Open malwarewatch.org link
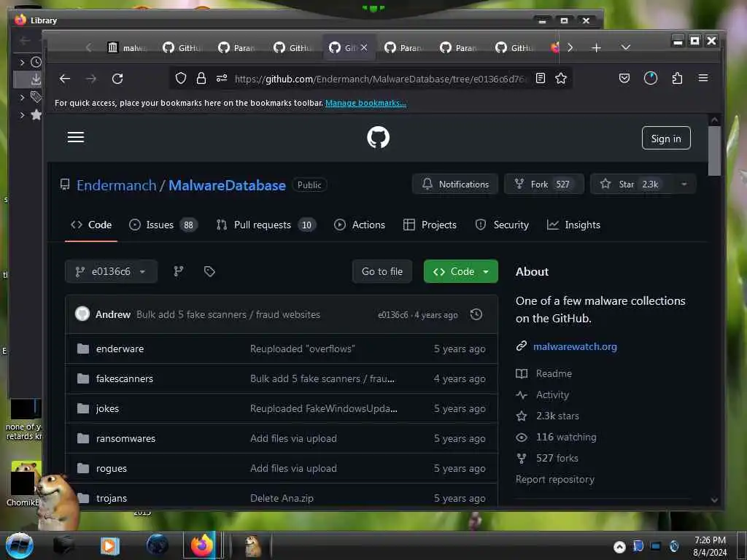Image resolution: width=747 pixels, height=560 pixels. click(x=575, y=346)
